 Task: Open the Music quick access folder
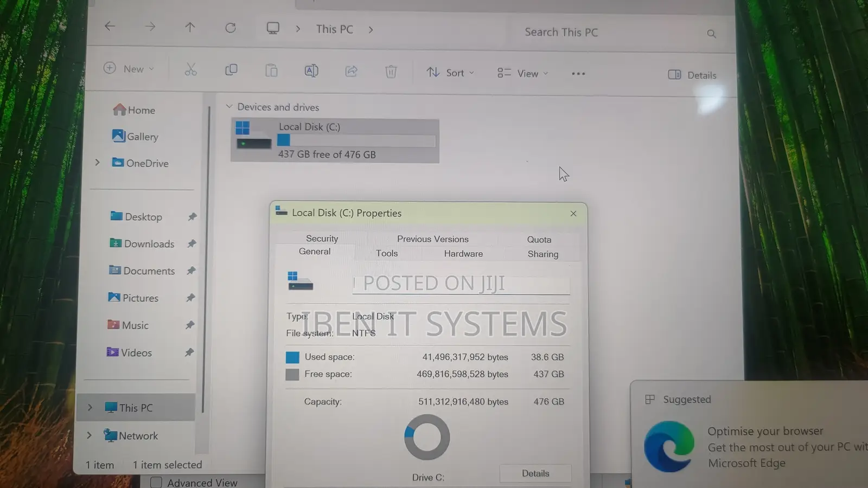[x=128, y=325]
